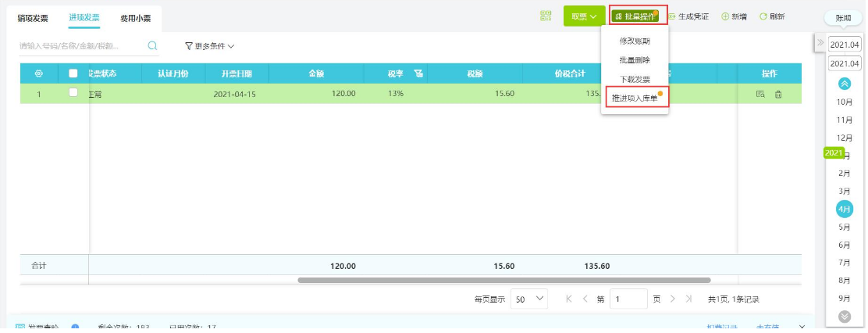
Task: Select 9月 in the period list
Action: [845, 298]
